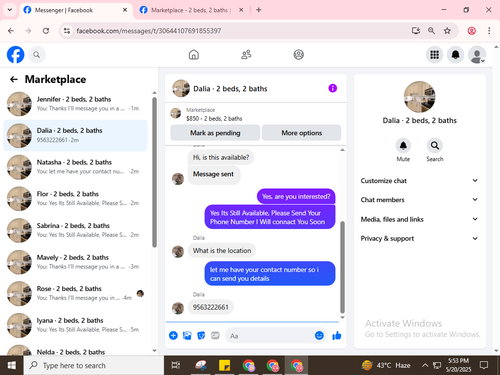Open the tab search dropdown arrow
The height and width of the screenshot is (375, 500).
coord(10,10)
